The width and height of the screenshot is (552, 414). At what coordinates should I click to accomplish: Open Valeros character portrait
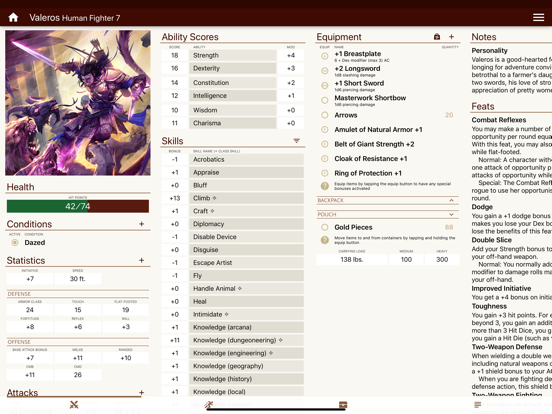coord(78,103)
